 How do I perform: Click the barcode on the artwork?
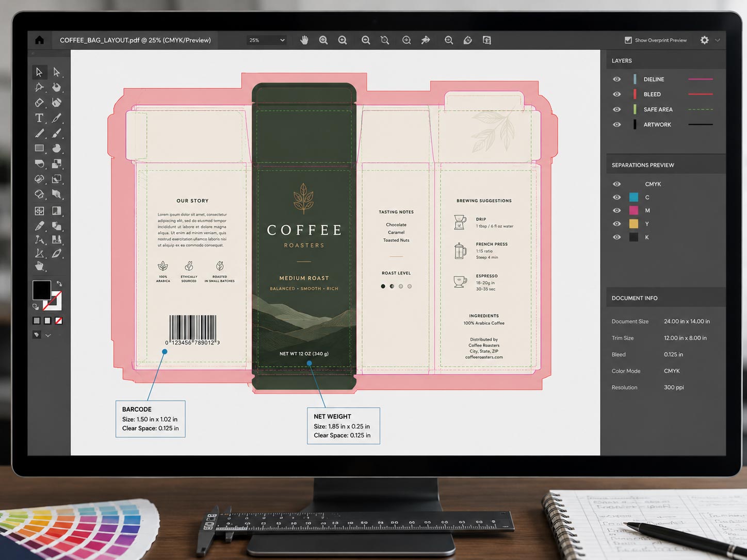coord(192,330)
